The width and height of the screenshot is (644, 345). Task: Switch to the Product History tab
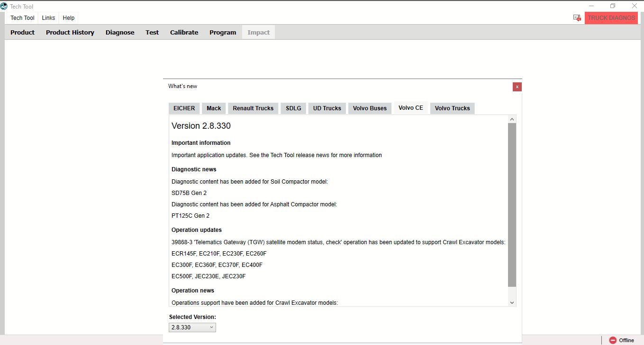[x=70, y=32]
